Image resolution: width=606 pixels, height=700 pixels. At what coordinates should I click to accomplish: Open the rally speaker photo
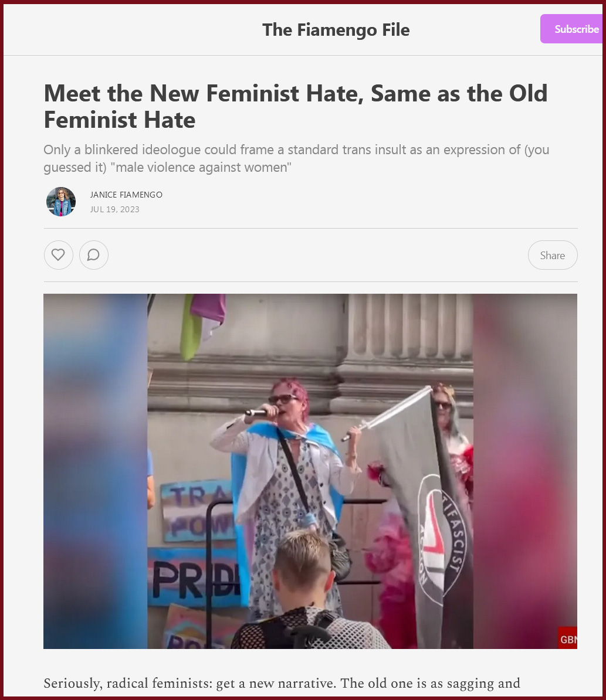(310, 471)
